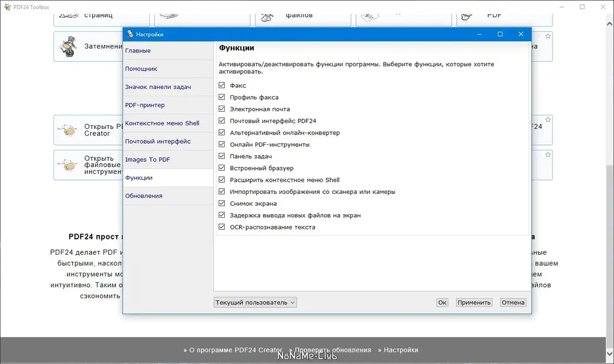
Task: Toggle OCR-распознавание текста checkbox
Action: (x=222, y=227)
